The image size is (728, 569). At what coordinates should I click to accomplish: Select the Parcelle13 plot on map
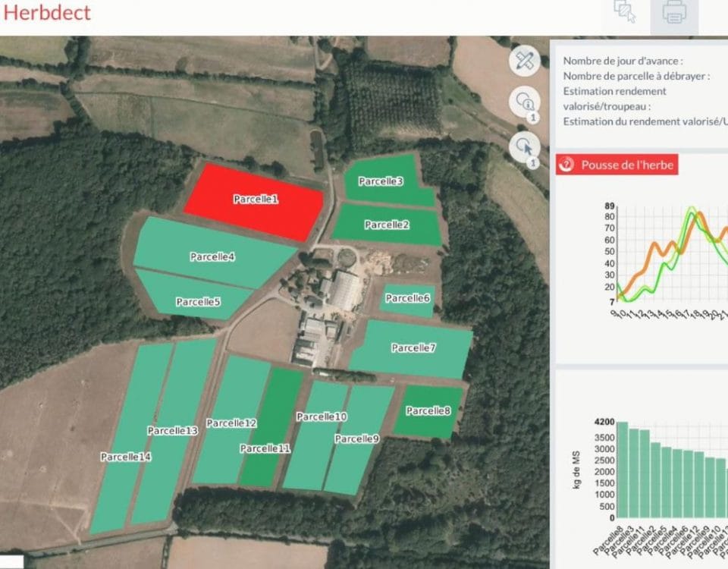pyautogui.click(x=173, y=431)
